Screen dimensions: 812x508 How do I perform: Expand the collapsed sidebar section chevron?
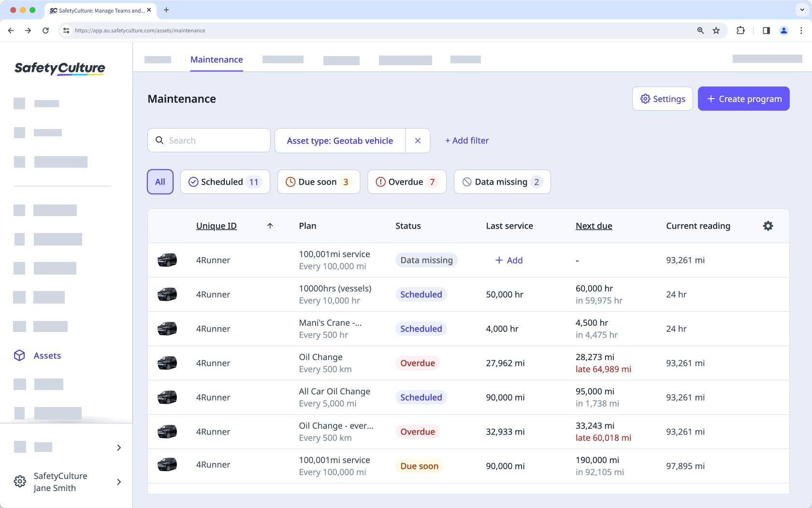(x=119, y=448)
